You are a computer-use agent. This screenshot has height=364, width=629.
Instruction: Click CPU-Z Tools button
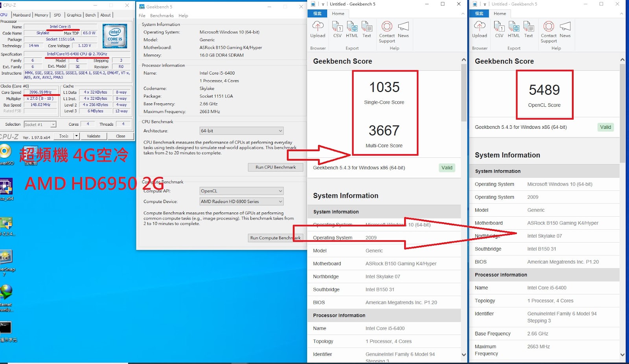click(x=64, y=136)
